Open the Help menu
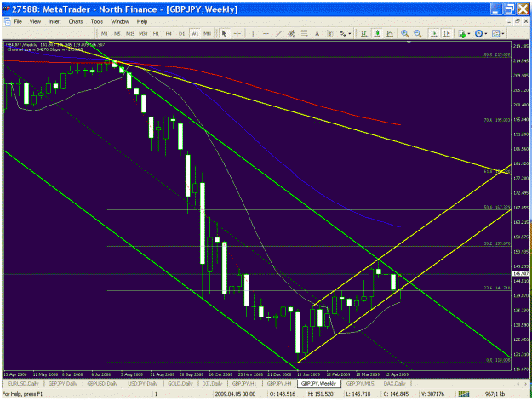Image resolution: width=532 pixels, height=400 pixels. (142, 21)
